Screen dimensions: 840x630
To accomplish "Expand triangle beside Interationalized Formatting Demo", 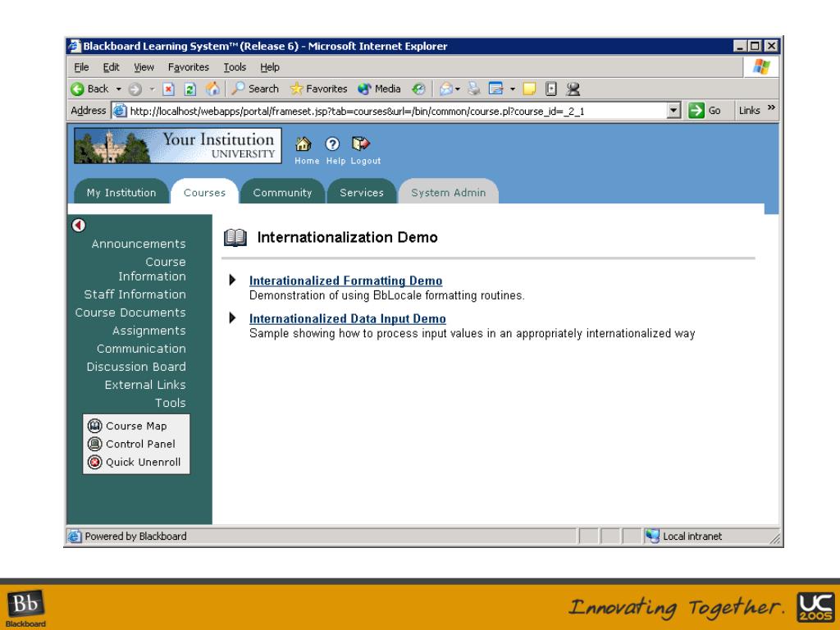I will pyautogui.click(x=232, y=280).
